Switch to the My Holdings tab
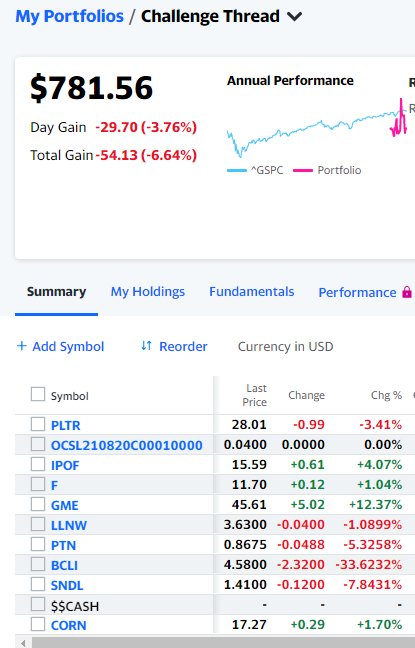The image size is (415, 648). (148, 292)
